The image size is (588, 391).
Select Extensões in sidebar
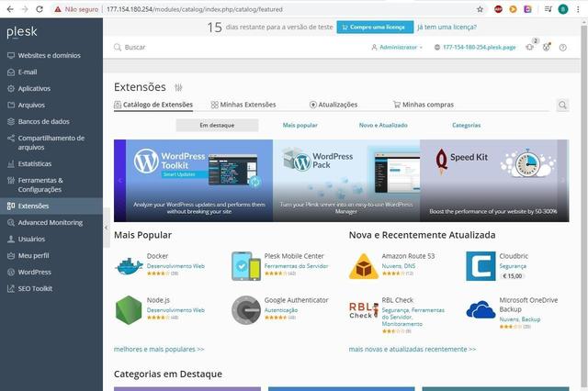click(51, 206)
